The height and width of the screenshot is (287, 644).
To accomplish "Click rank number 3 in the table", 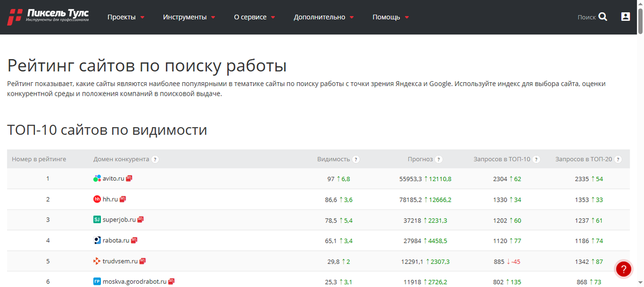I will pos(48,220).
